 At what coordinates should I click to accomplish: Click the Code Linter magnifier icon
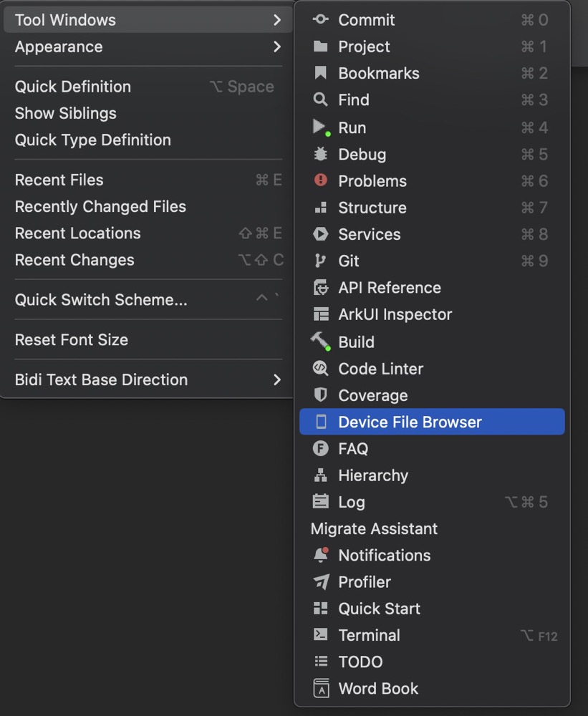click(320, 368)
